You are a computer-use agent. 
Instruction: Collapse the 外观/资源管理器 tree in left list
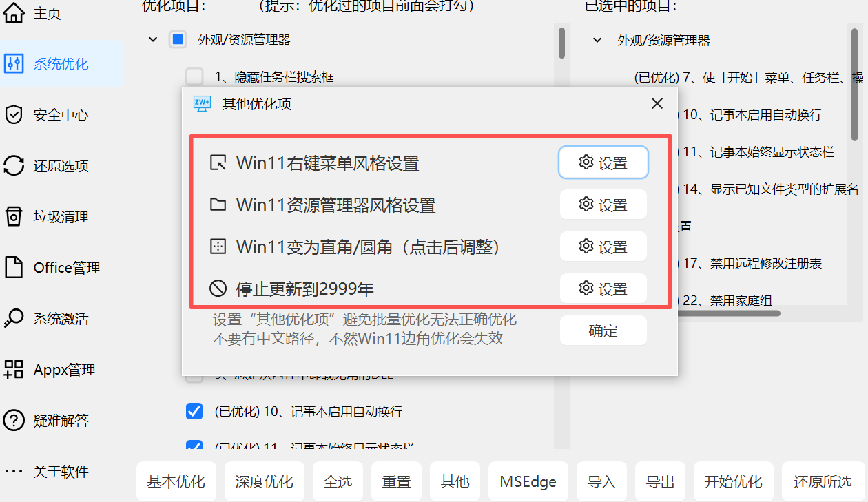coord(153,40)
